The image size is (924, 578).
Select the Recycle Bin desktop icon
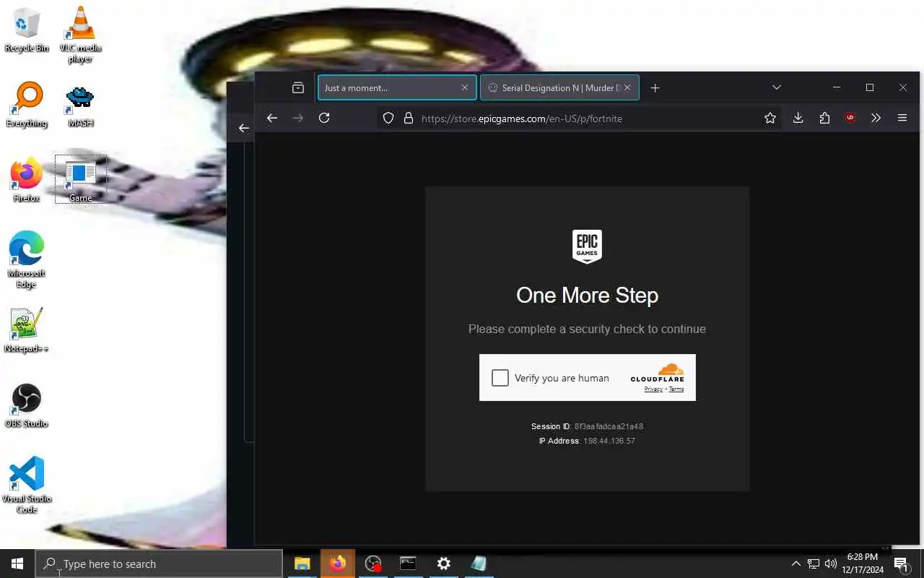[27, 30]
